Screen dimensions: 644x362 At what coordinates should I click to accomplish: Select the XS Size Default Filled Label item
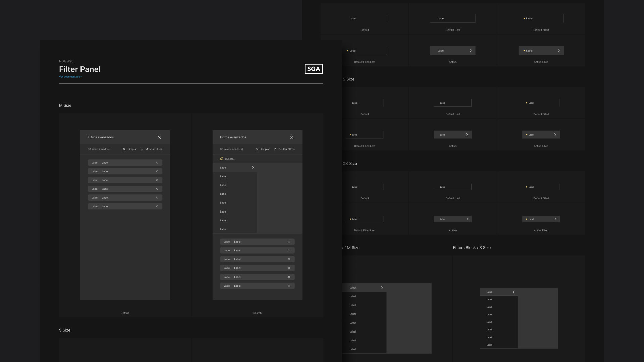(541, 187)
